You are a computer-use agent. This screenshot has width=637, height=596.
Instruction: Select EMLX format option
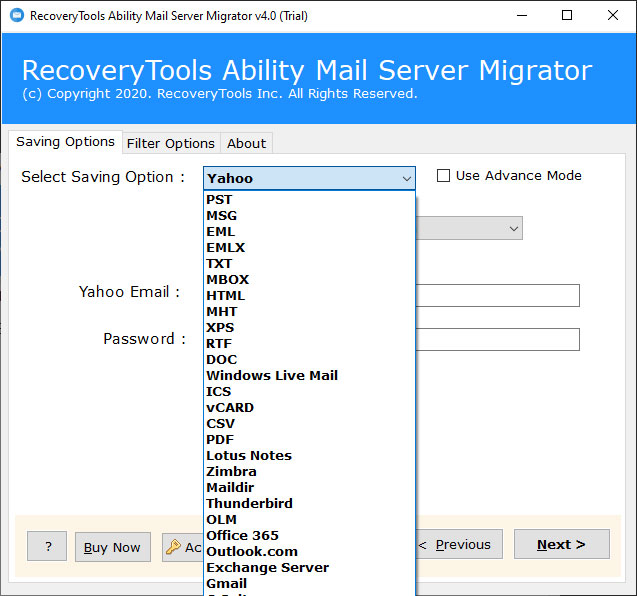(x=309, y=247)
